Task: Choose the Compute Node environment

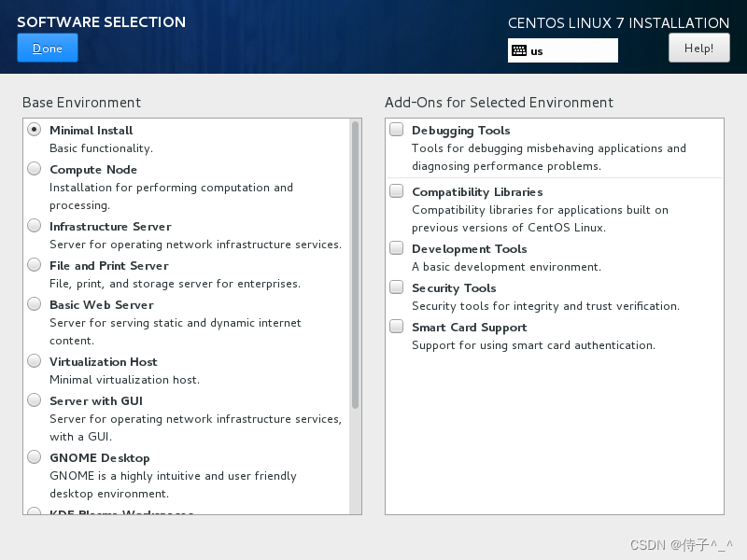Action: (35, 169)
